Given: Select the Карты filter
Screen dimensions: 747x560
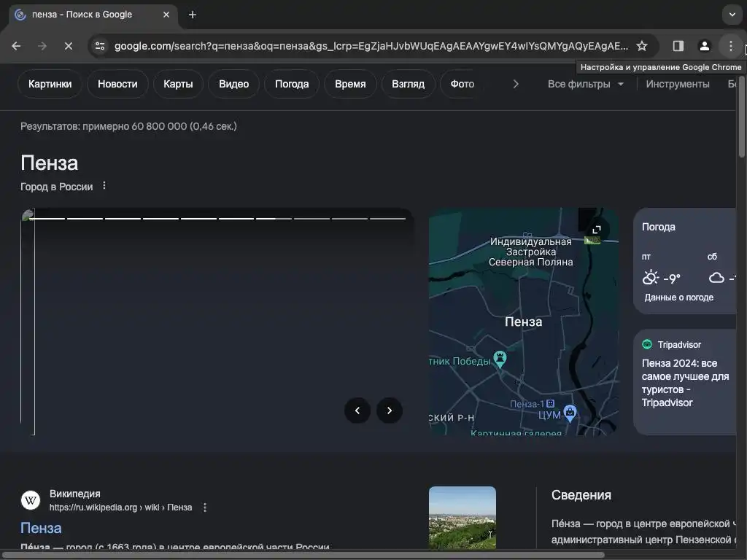Looking at the screenshot, I should pyautogui.click(x=178, y=84).
